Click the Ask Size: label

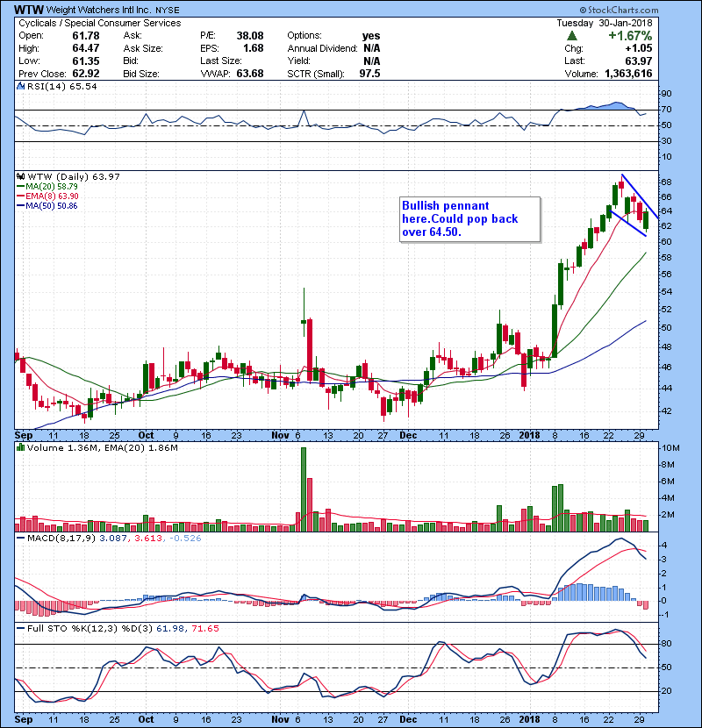143,48
